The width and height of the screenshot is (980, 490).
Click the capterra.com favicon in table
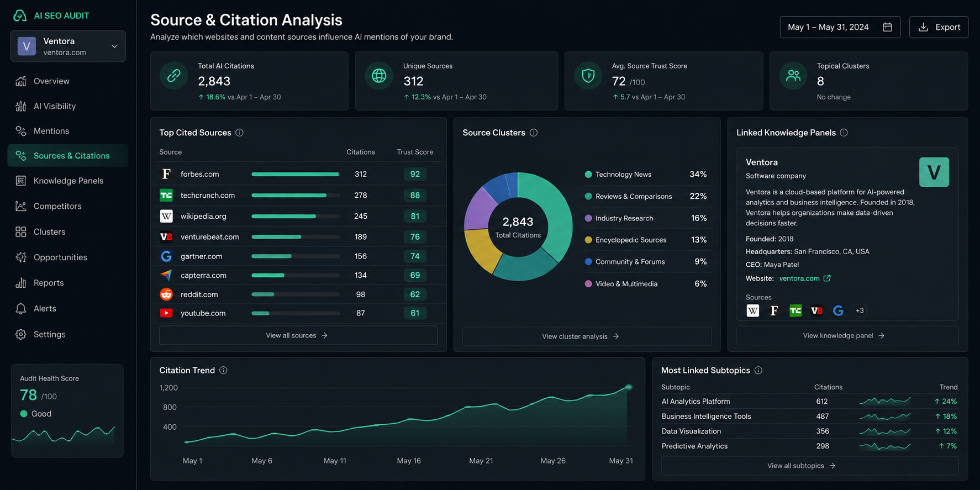[166, 275]
